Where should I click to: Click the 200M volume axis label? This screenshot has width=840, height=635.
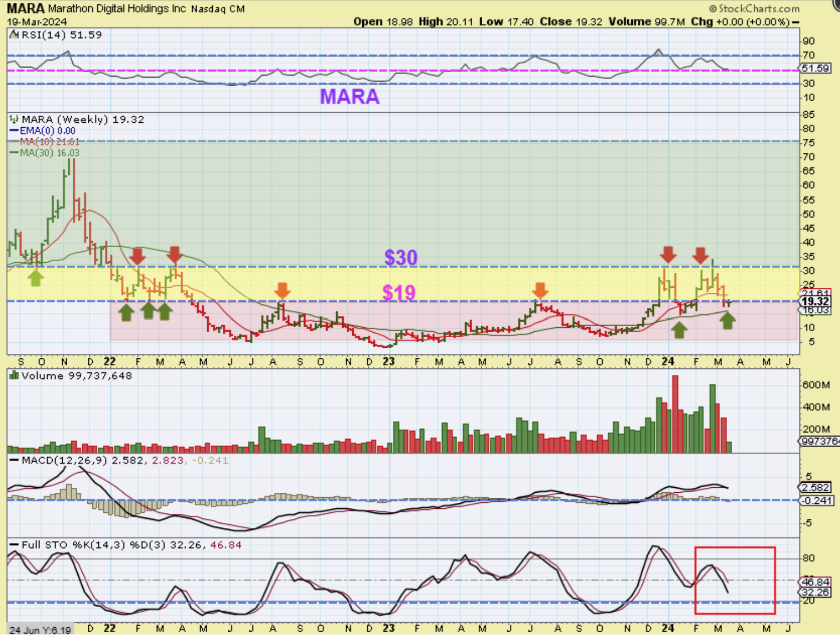click(816, 429)
